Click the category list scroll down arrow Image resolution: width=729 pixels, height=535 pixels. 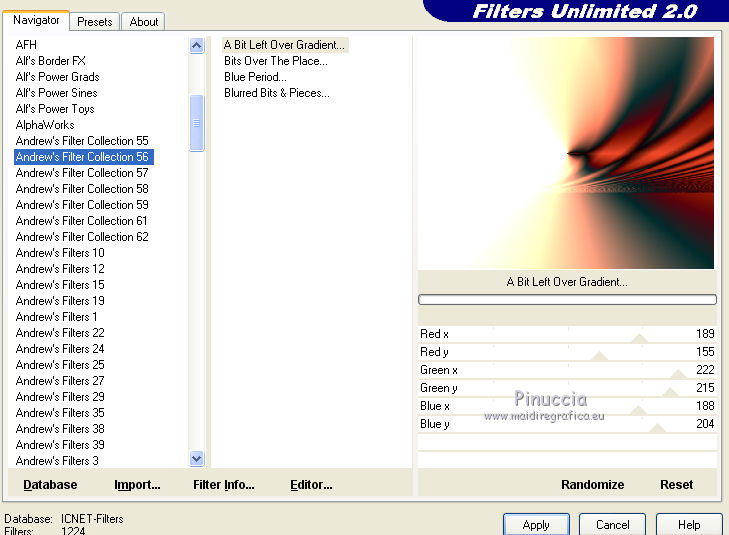(x=197, y=459)
